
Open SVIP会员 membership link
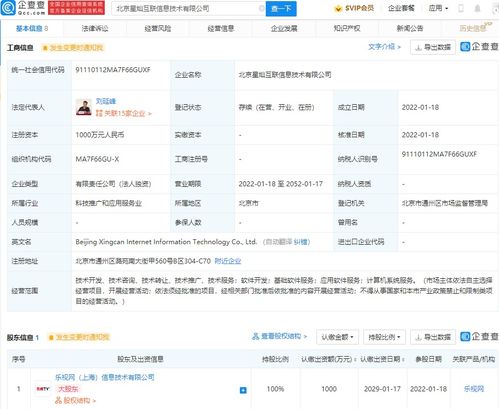(354, 8)
